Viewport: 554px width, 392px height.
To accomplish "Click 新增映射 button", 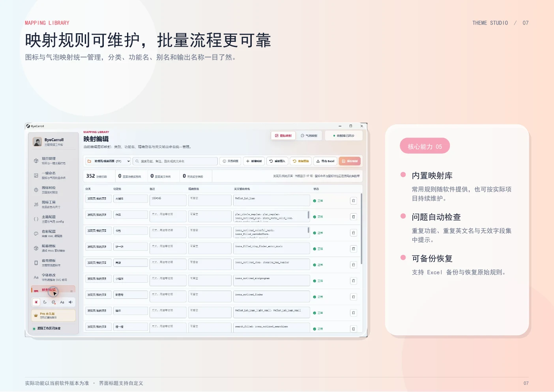I will tap(254, 161).
